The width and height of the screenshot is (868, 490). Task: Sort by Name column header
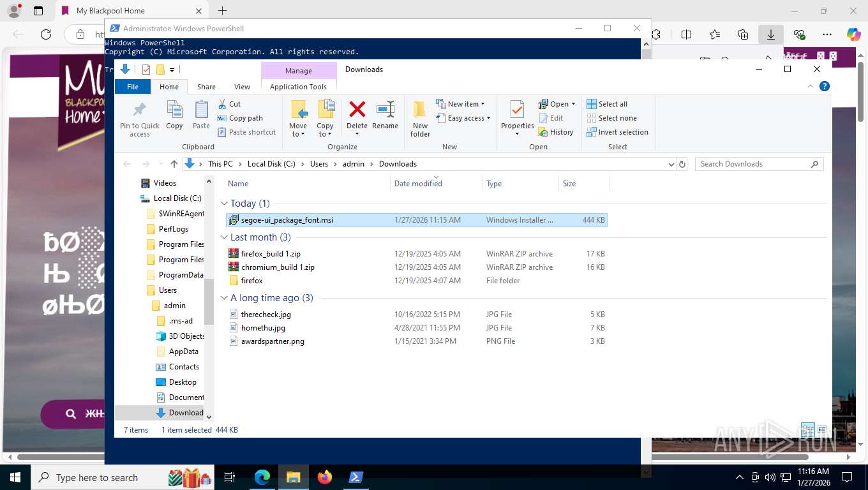(238, 184)
